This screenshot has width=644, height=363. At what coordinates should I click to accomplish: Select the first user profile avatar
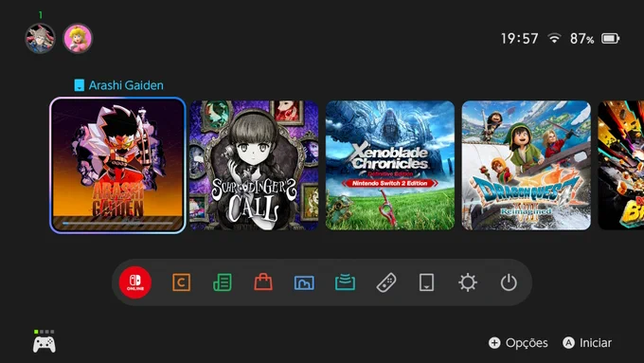(40, 39)
